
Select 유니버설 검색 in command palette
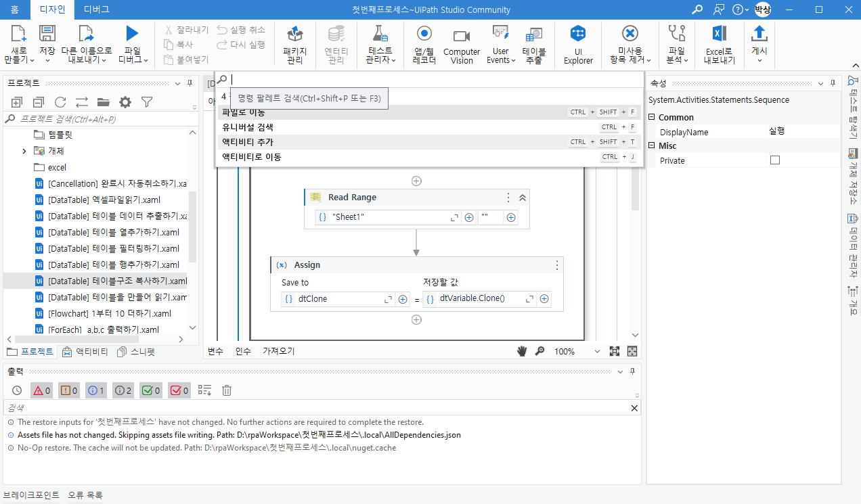point(429,127)
